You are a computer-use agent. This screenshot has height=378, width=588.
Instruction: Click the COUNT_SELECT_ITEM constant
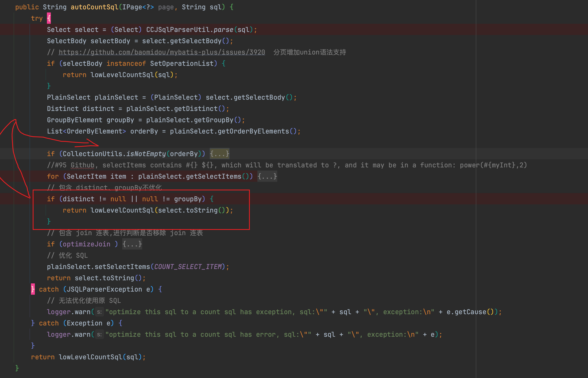[x=188, y=267]
